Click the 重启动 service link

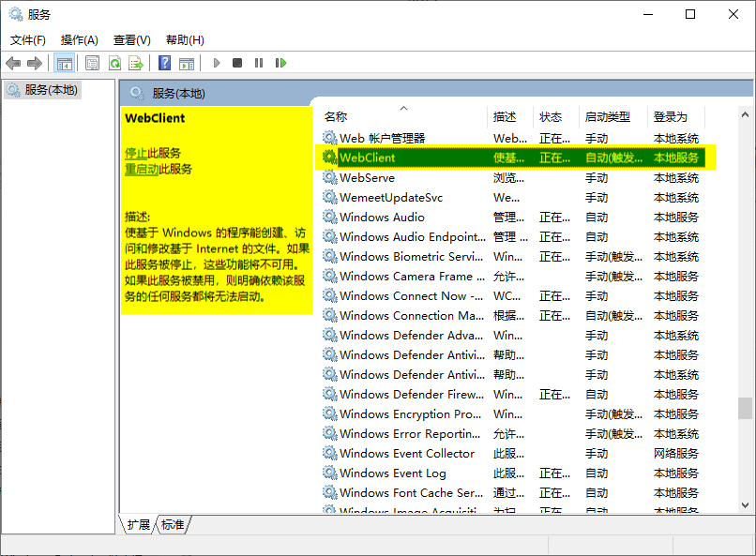(142, 169)
